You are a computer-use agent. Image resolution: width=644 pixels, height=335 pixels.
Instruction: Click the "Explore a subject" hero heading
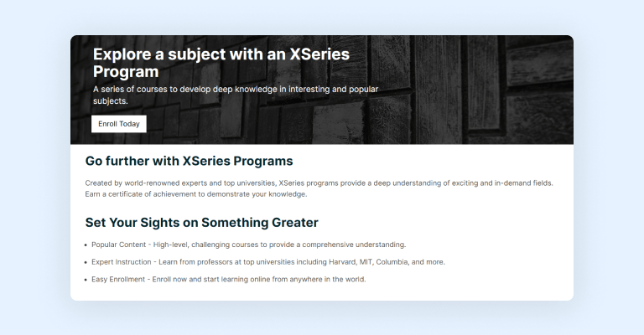(221, 63)
